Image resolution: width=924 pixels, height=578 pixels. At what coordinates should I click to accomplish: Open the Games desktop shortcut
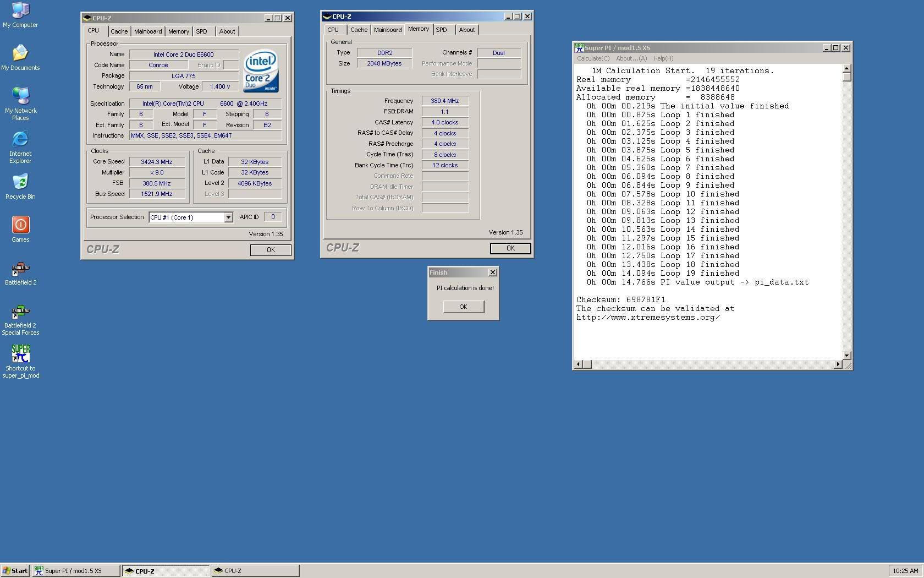(x=20, y=226)
